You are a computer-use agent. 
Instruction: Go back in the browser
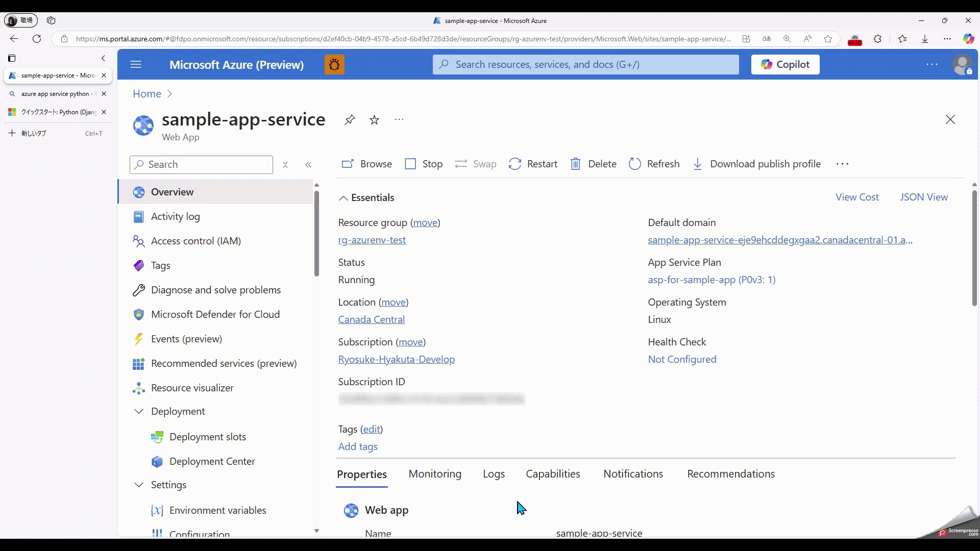tap(14, 39)
